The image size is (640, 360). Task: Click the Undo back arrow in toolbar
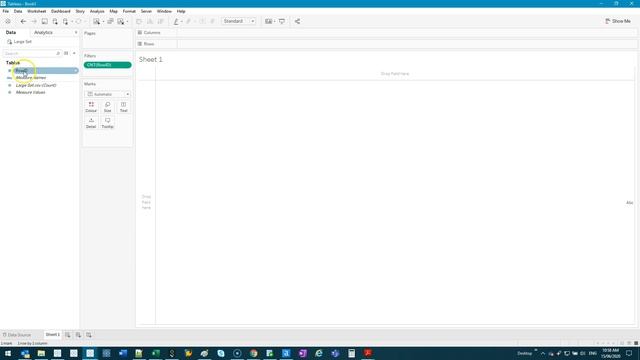23,21
